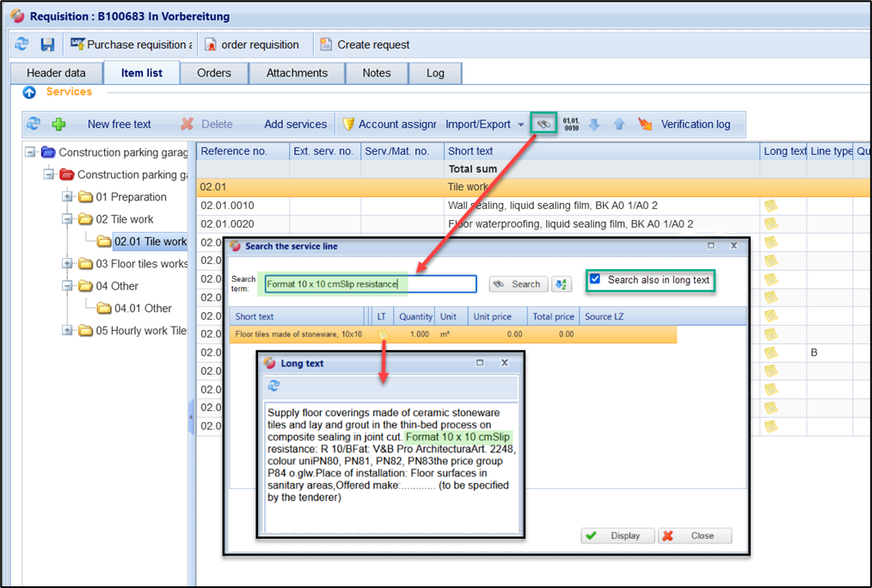Image resolution: width=872 pixels, height=588 pixels.
Task: Click the Create request button
Action: coord(364,45)
